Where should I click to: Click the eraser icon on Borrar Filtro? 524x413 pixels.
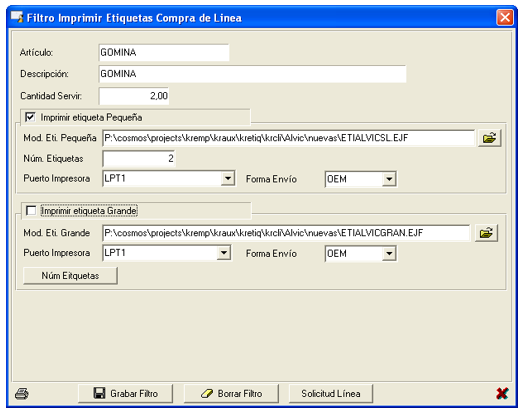207,394
